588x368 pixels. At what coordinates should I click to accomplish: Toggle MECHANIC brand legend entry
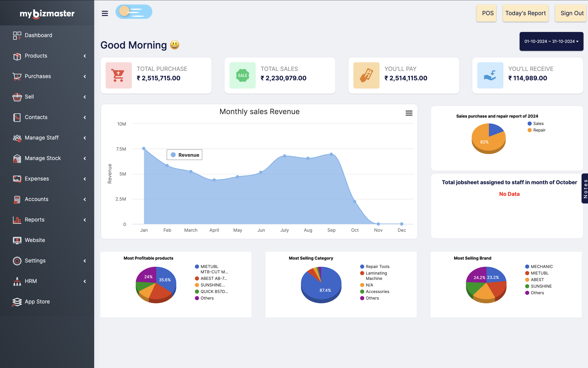[539, 267]
